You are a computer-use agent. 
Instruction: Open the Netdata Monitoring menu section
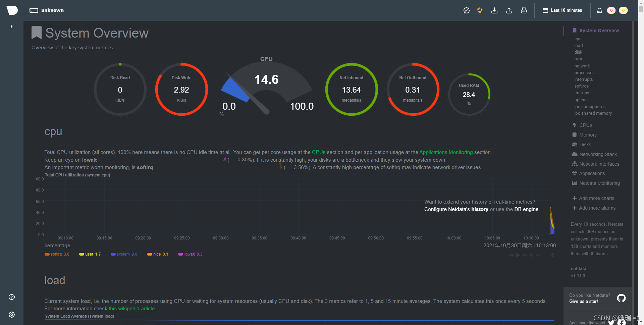(x=596, y=183)
